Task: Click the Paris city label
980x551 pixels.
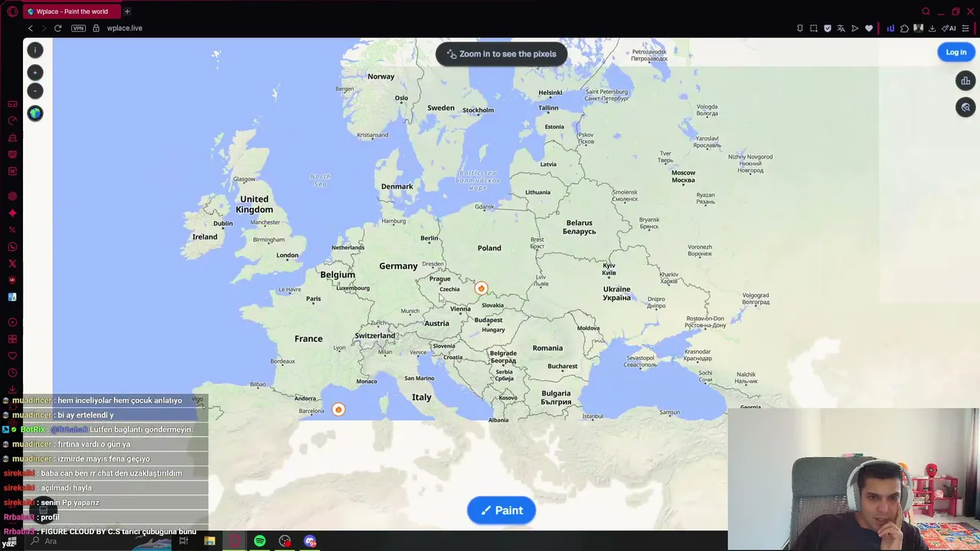Action: pos(313,299)
